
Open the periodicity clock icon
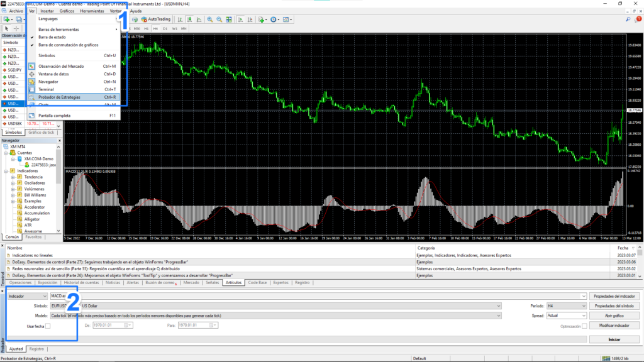[274, 19]
